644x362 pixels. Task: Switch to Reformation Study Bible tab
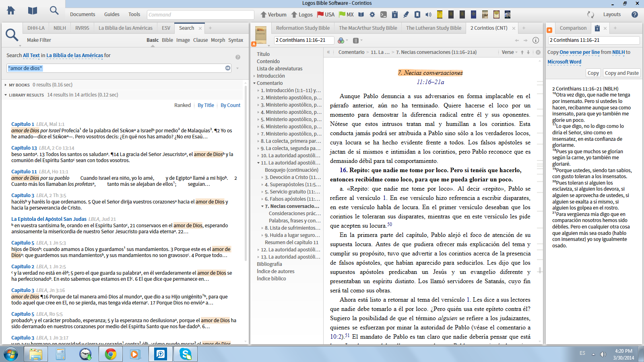pos(303,28)
